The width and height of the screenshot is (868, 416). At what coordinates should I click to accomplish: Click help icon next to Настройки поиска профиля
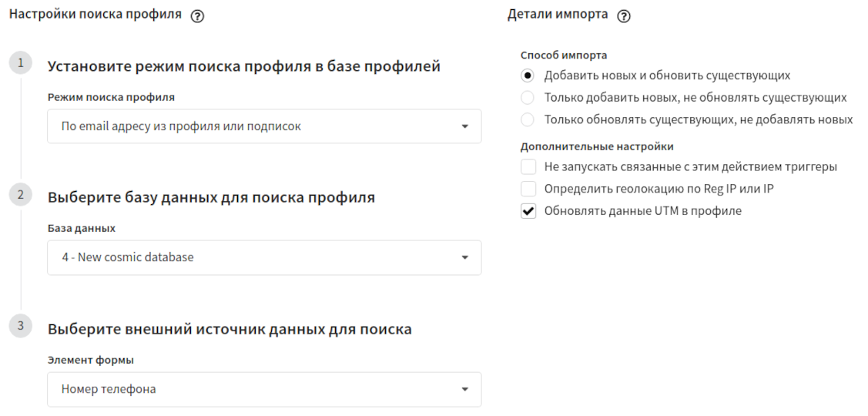tap(197, 16)
